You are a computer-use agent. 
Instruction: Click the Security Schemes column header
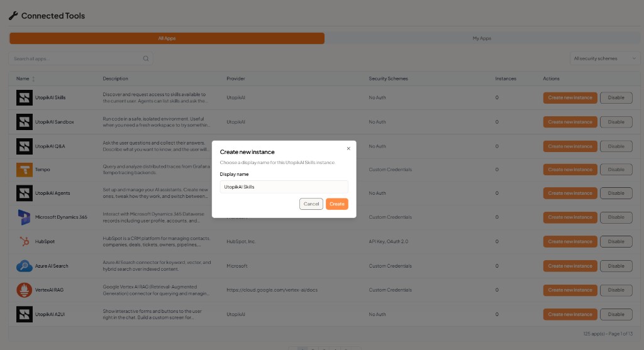tap(388, 79)
